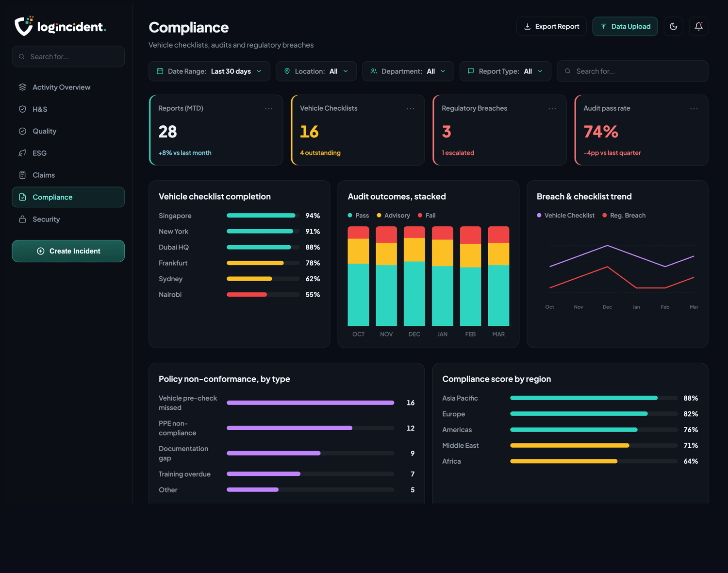Screen dimensions: 728x573
Task: Click the H&S shield icon
Action: pos(22,109)
